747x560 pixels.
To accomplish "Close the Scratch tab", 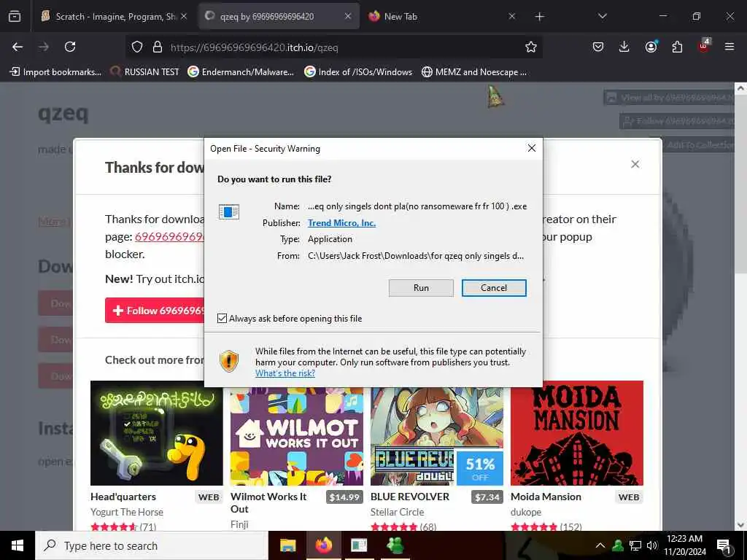I will click(184, 16).
